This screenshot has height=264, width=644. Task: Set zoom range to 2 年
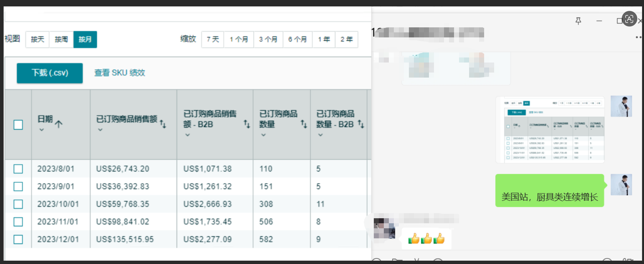coord(347,39)
